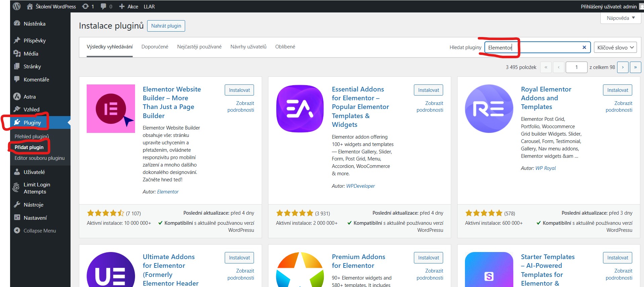
Task: Clear search with the X icon
Action: (584, 47)
